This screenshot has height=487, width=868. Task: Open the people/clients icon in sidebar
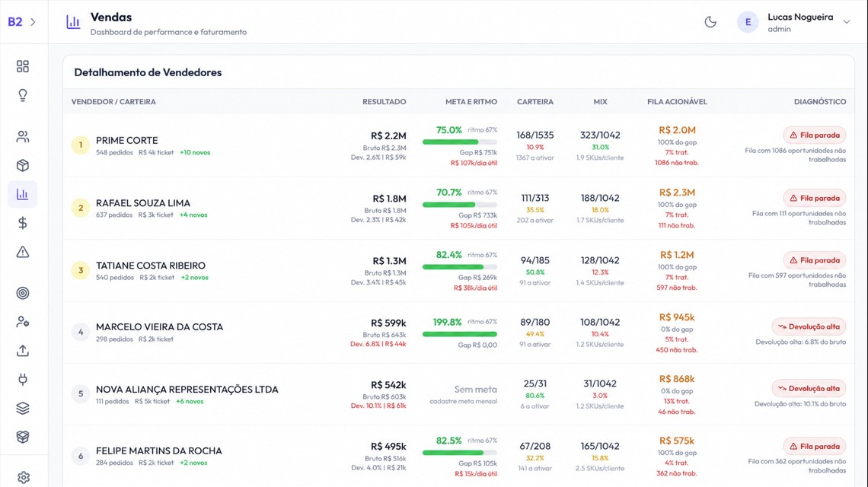point(23,137)
